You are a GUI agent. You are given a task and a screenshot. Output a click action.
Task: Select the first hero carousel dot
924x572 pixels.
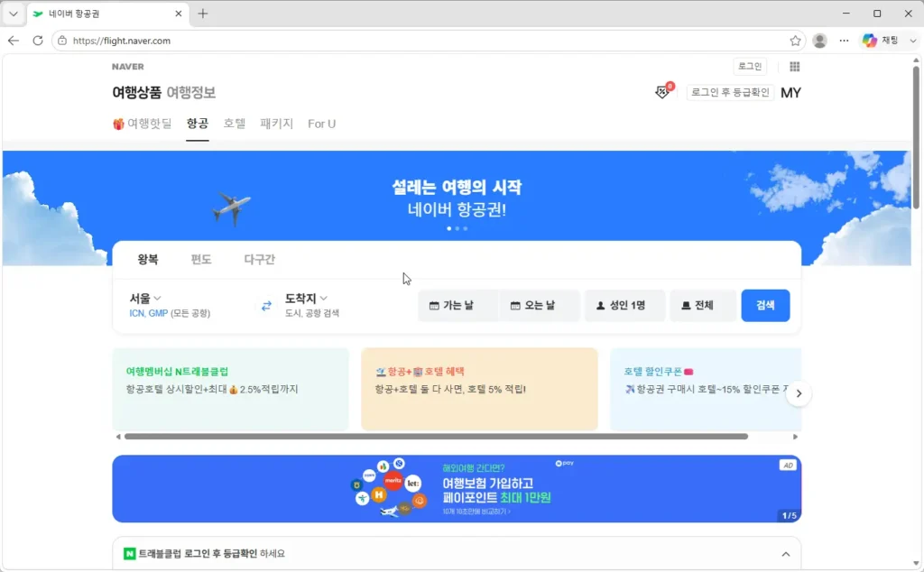click(449, 228)
